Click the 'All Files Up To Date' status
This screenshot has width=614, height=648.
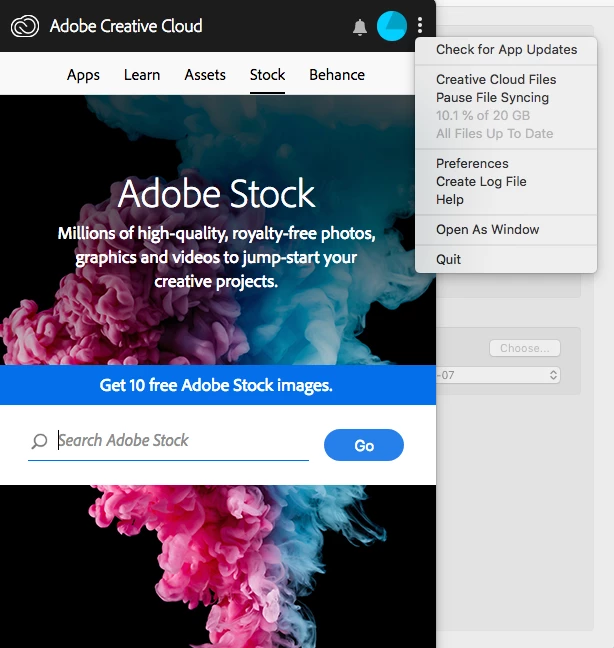point(494,133)
